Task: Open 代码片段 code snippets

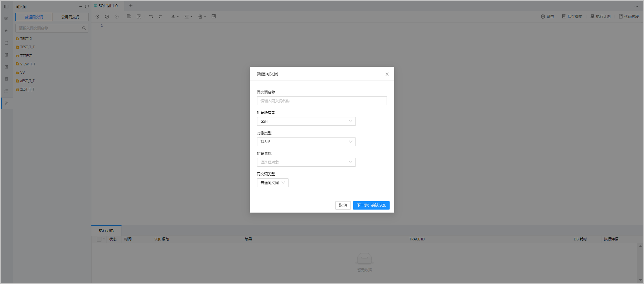Action: click(629, 16)
